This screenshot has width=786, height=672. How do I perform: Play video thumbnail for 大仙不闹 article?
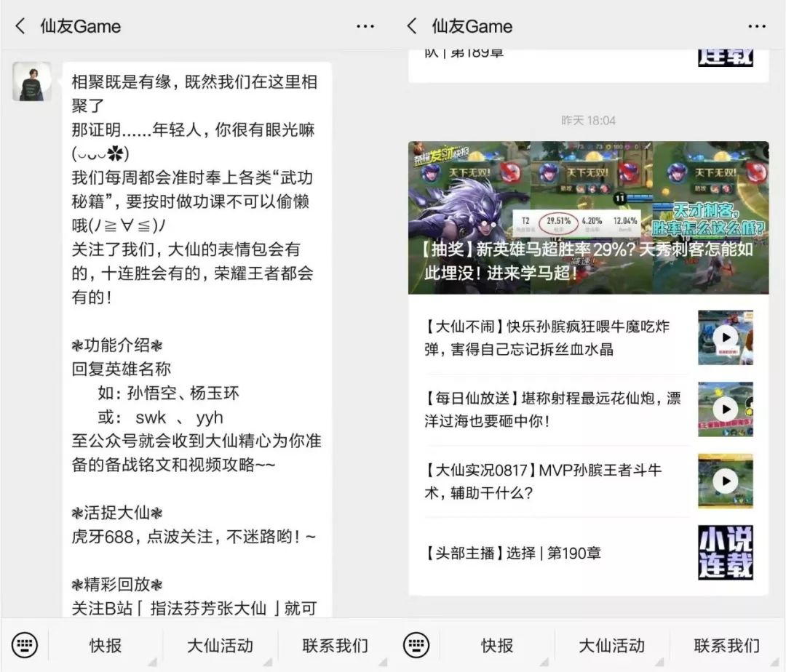click(x=726, y=337)
